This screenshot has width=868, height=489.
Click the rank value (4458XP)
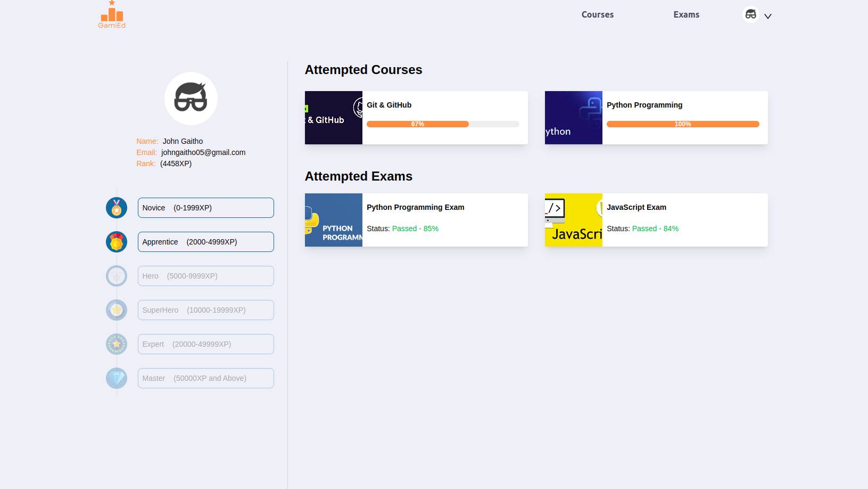point(176,164)
